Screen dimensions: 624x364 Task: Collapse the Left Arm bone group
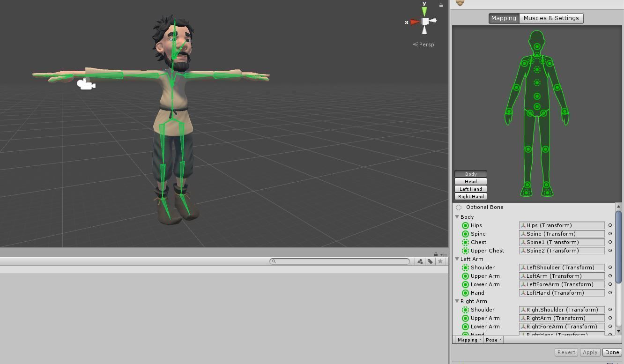[457, 259]
